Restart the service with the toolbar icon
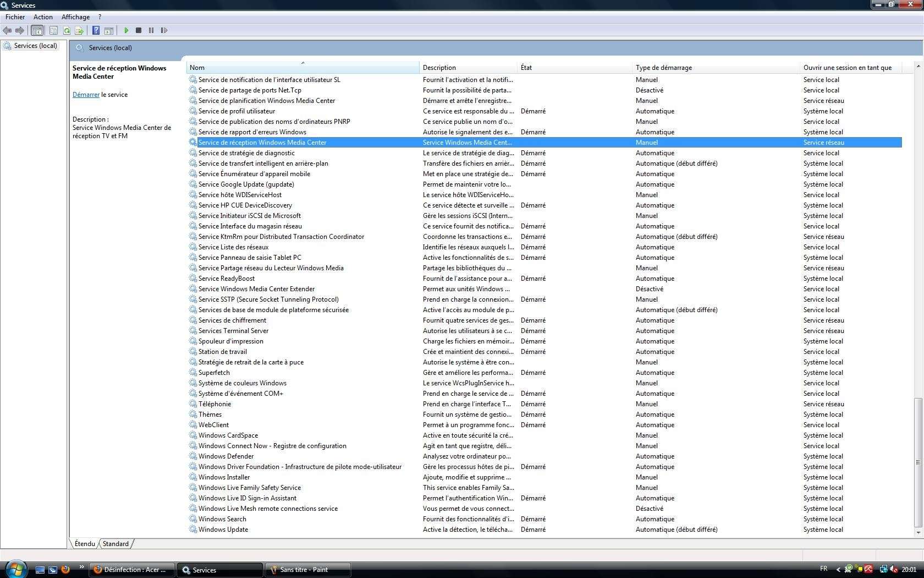 click(x=164, y=30)
